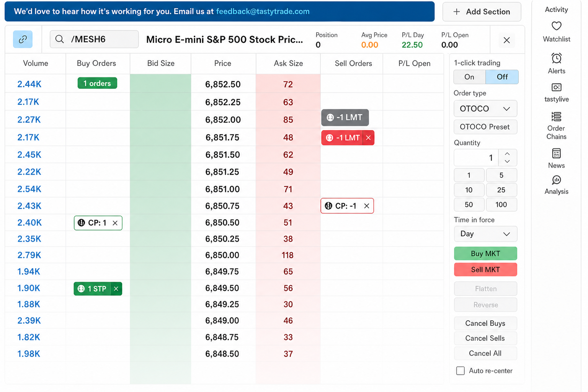Click the price 6,850.00 cell

(x=222, y=255)
